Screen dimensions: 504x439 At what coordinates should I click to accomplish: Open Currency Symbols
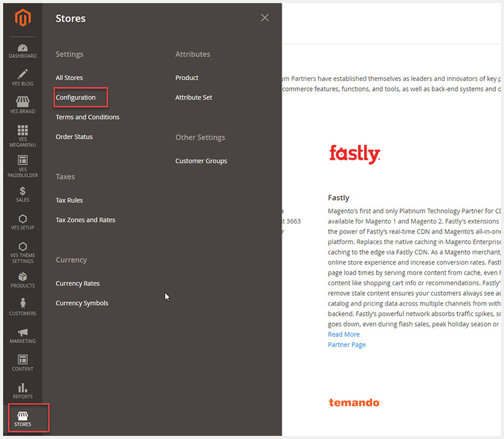[x=82, y=303]
